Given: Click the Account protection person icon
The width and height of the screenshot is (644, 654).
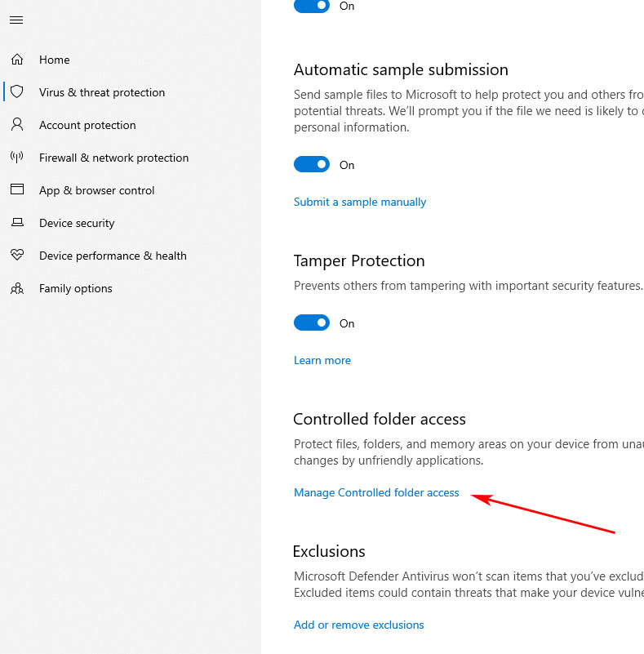Looking at the screenshot, I should click(17, 124).
